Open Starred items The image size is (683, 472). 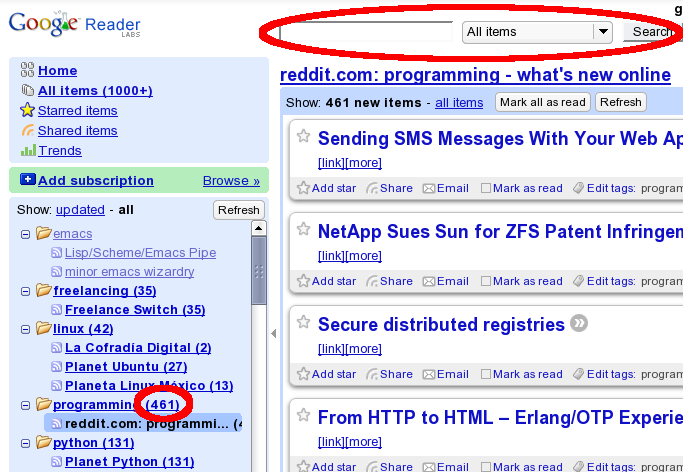[78, 111]
